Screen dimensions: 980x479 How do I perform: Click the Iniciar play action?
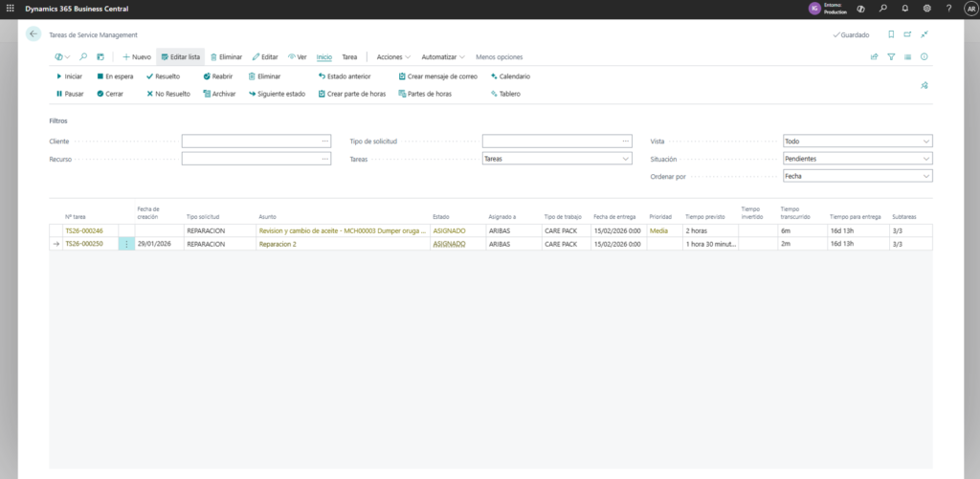point(70,76)
